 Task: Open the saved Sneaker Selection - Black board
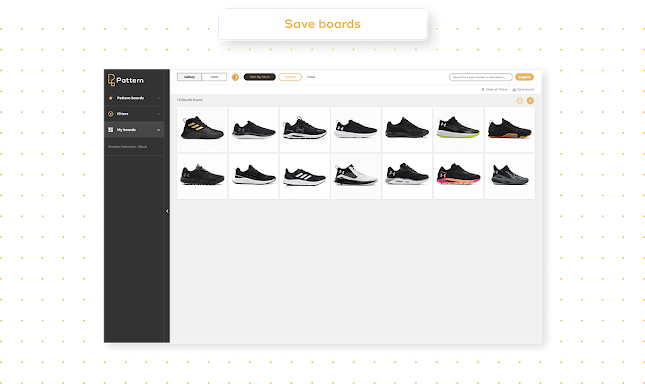click(128, 147)
